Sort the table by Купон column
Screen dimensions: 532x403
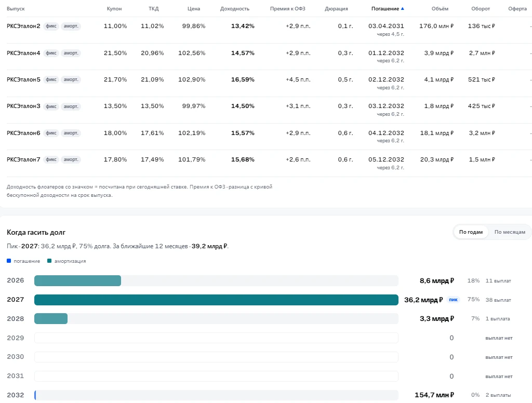pos(114,9)
